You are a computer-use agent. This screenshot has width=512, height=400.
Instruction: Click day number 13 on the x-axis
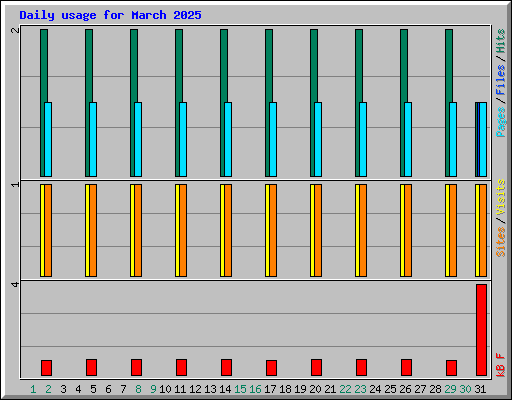tap(210, 389)
